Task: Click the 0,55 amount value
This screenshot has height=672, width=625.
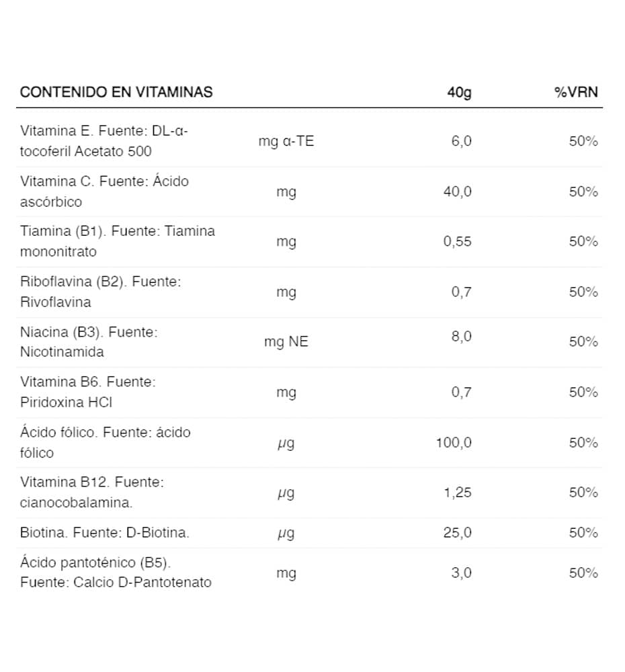Action: pyautogui.click(x=458, y=241)
